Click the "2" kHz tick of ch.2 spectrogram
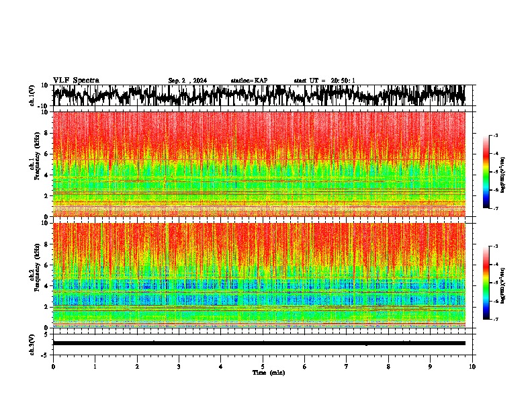Image resolution: width=532 pixels, height=411 pixels. (46, 307)
